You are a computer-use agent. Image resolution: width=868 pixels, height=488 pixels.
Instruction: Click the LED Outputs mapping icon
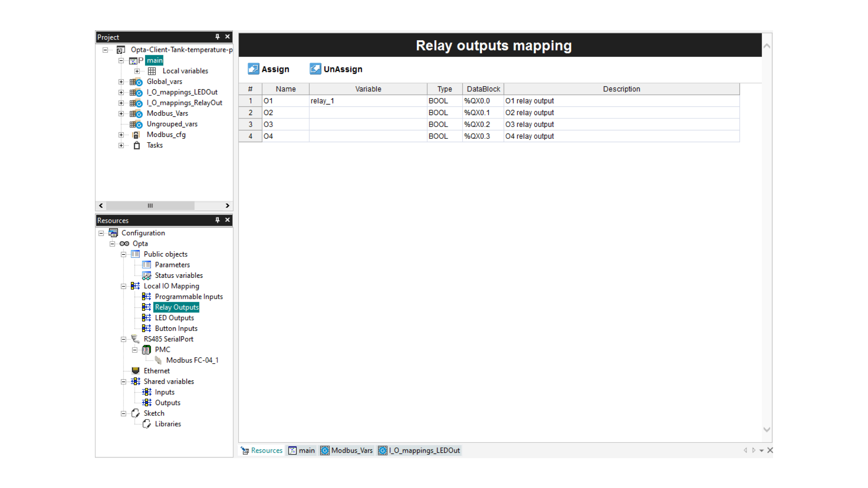pos(147,318)
